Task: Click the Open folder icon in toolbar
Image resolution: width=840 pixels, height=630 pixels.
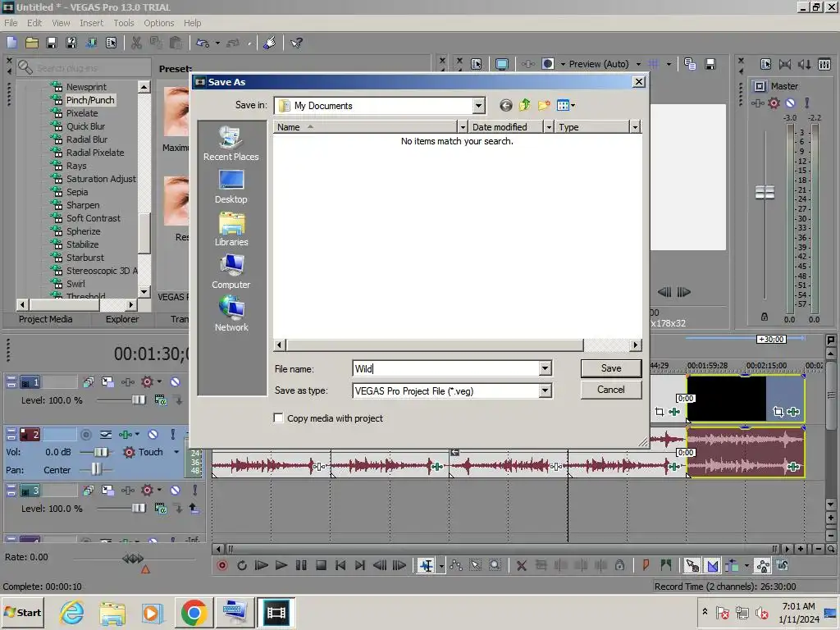Action: (32, 43)
